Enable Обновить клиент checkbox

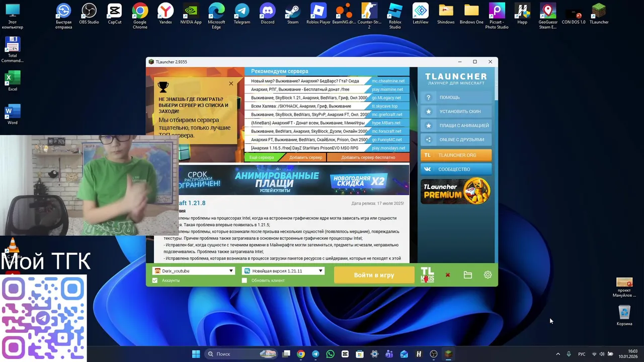245,280
